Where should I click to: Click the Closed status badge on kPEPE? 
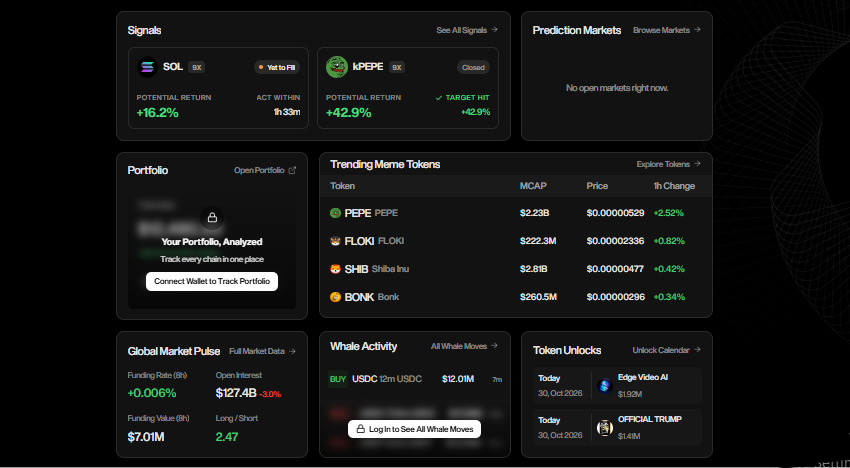[x=473, y=67]
